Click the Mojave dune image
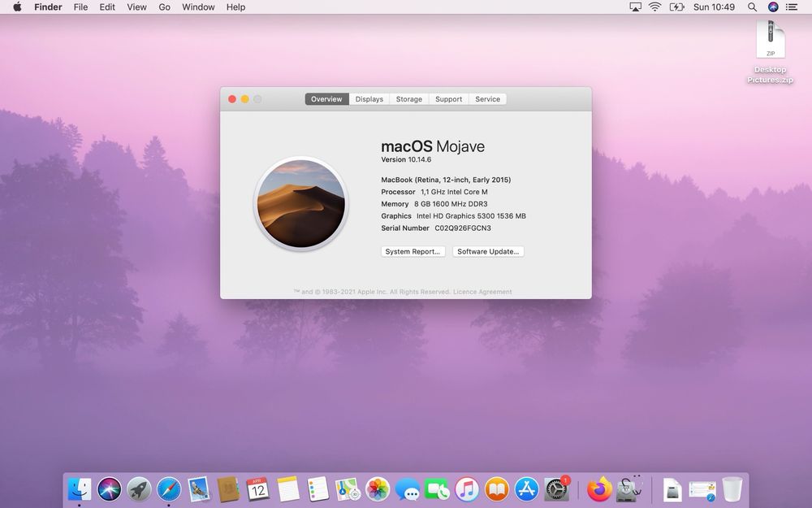The width and height of the screenshot is (812, 508). (x=301, y=204)
